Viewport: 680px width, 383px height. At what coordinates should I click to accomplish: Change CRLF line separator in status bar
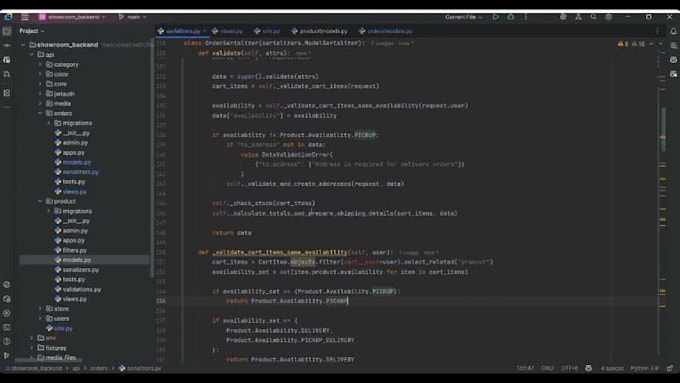click(x=547, y=368)
